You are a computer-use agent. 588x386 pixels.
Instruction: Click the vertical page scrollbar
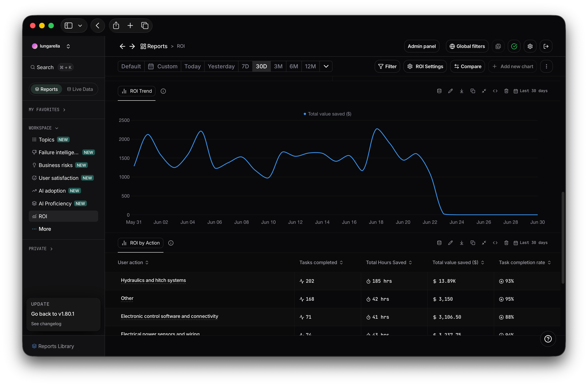coord(563,237)
